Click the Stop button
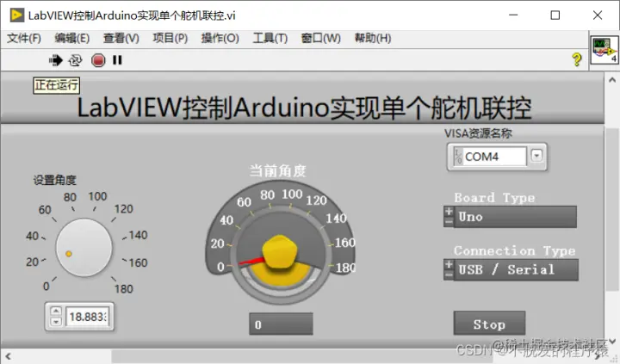Viewport: 620px width, 364px height. 489,324
